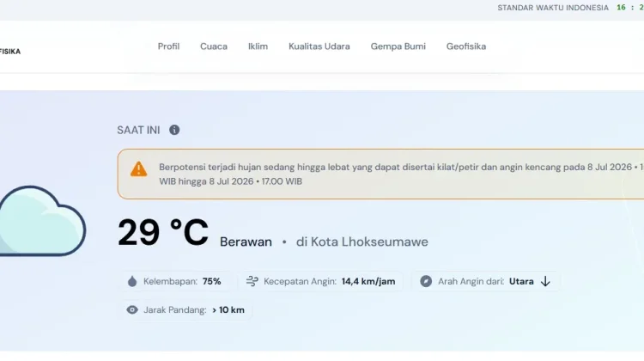
Task: Open the Cuaca menu
Action: pyautogui.click(x=214, y=46)
